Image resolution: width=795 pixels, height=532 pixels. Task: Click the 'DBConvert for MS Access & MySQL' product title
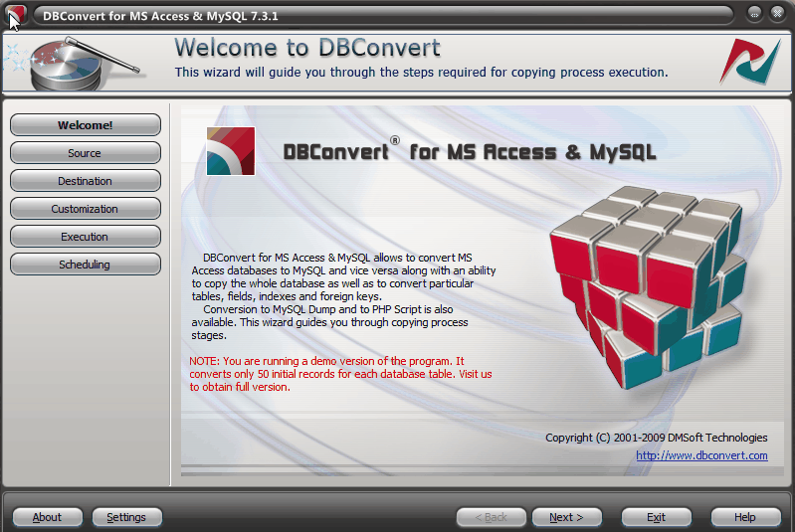click(469, 151)
